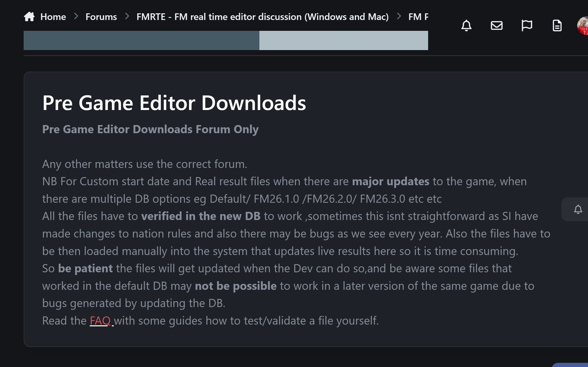Click the light grey banner segment
The width and height of the screenshot is (588, 367).
344,40
